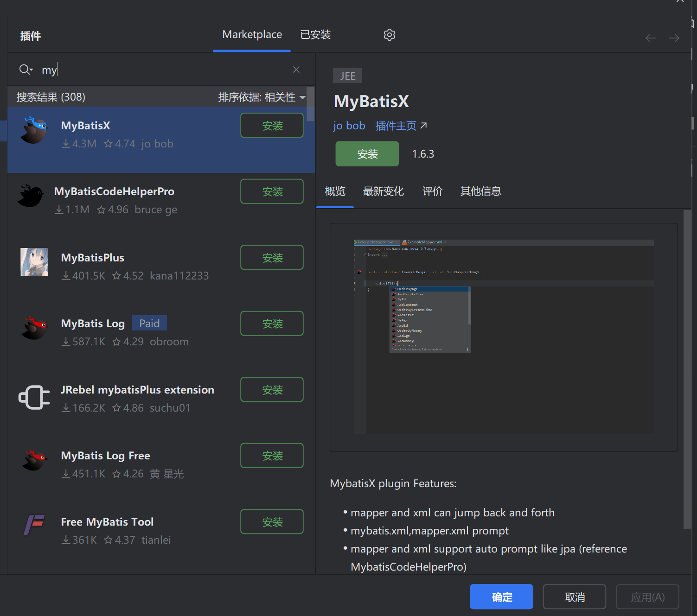
Task: Click the MyBatisPlus anime avatar icon
Action: pos(34,262)
